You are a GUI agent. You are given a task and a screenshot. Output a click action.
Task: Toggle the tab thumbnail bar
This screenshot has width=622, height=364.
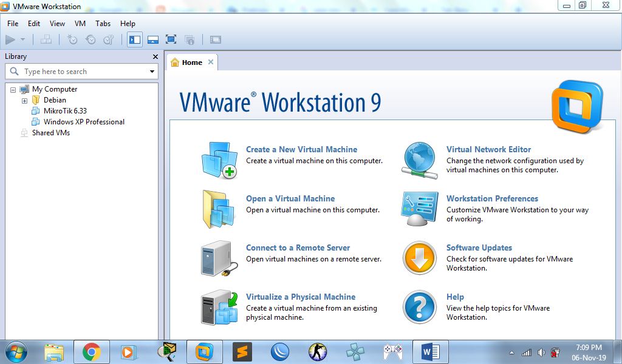point(153,39)
